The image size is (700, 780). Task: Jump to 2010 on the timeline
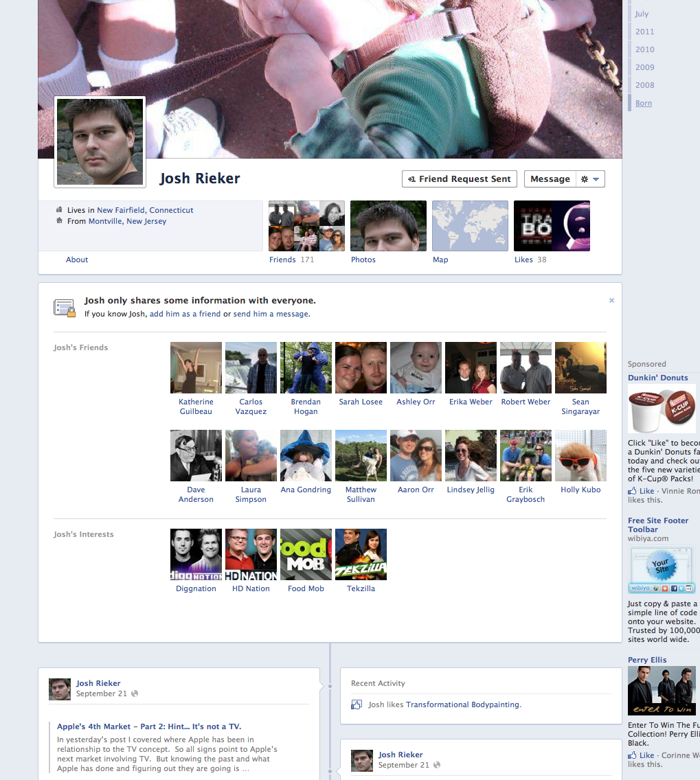tap(644, 49)
